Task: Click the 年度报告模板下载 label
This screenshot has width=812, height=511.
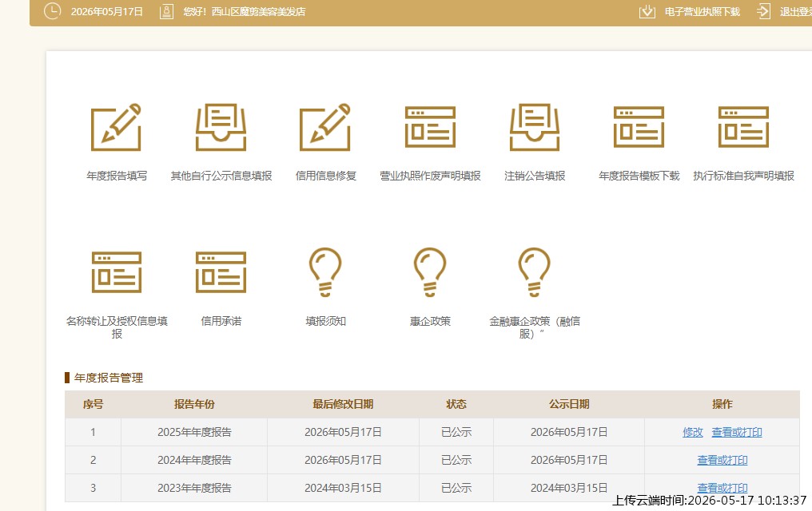Action: (639, 176)
